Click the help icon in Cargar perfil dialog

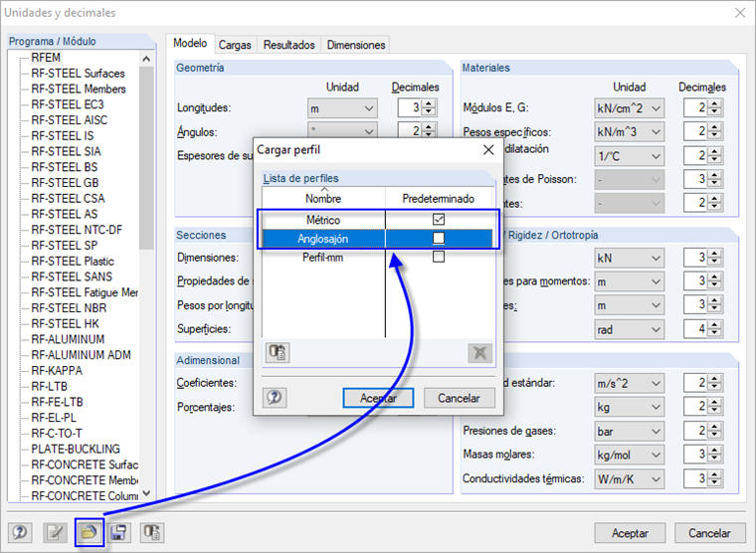click(275, 398)
